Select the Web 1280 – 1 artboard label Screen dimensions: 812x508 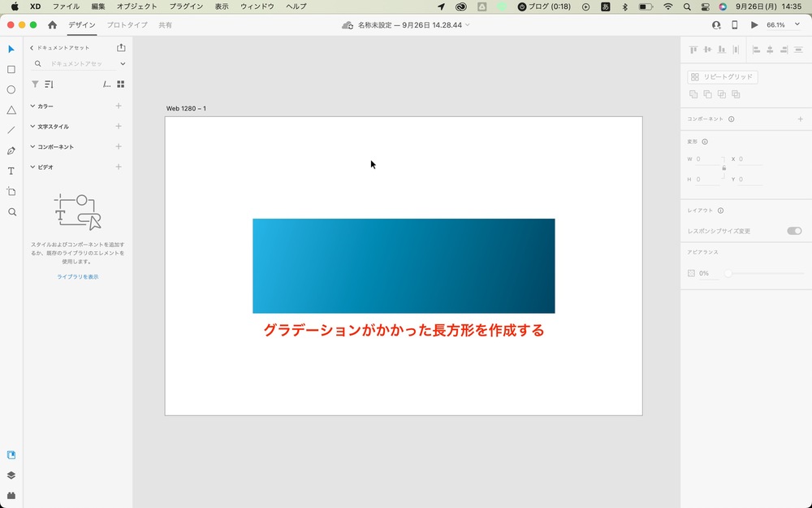186,108
